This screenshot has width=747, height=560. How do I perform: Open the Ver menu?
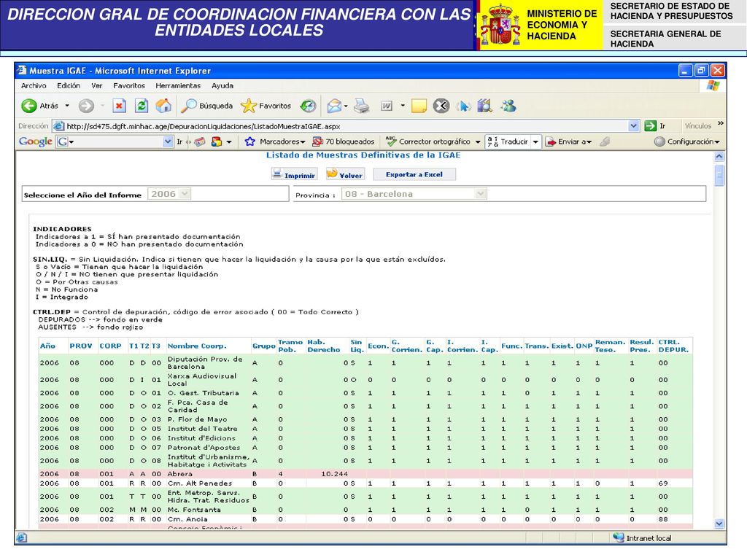coord(97,86)
